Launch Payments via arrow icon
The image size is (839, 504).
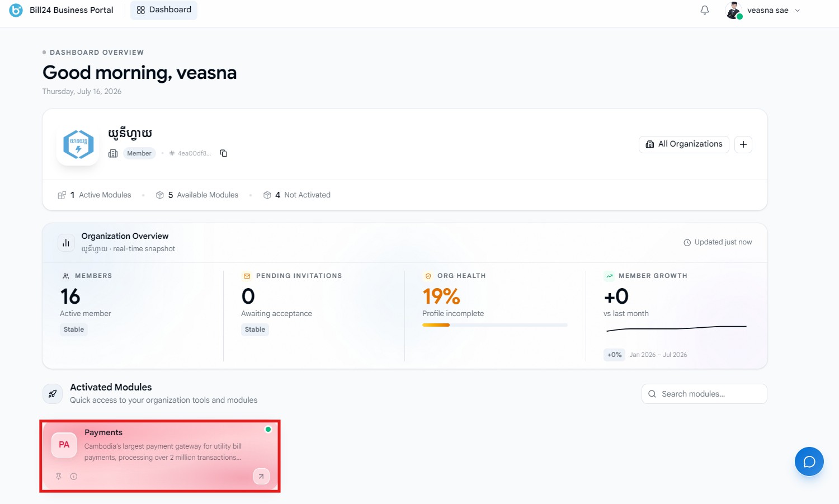[x=261, y=476]
